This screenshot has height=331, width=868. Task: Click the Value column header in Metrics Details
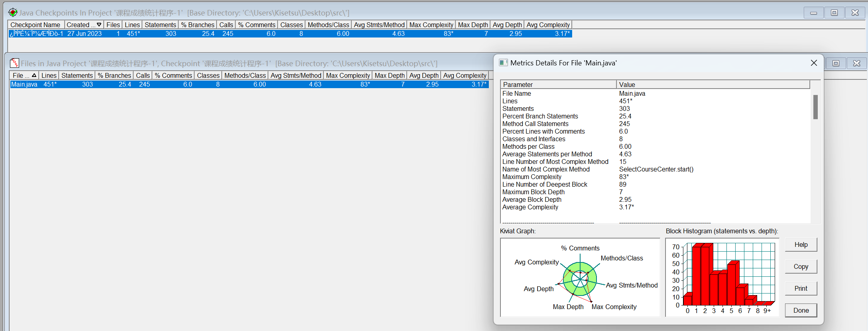pos(713,85)
